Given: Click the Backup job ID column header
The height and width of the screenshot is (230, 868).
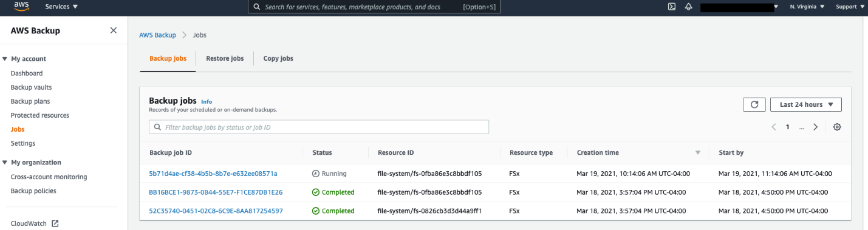Looking at the screenshot, I should point(171,153).
